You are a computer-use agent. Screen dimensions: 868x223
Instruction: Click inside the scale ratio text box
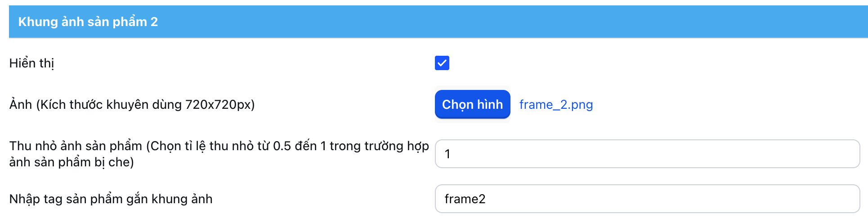point(647,154)
